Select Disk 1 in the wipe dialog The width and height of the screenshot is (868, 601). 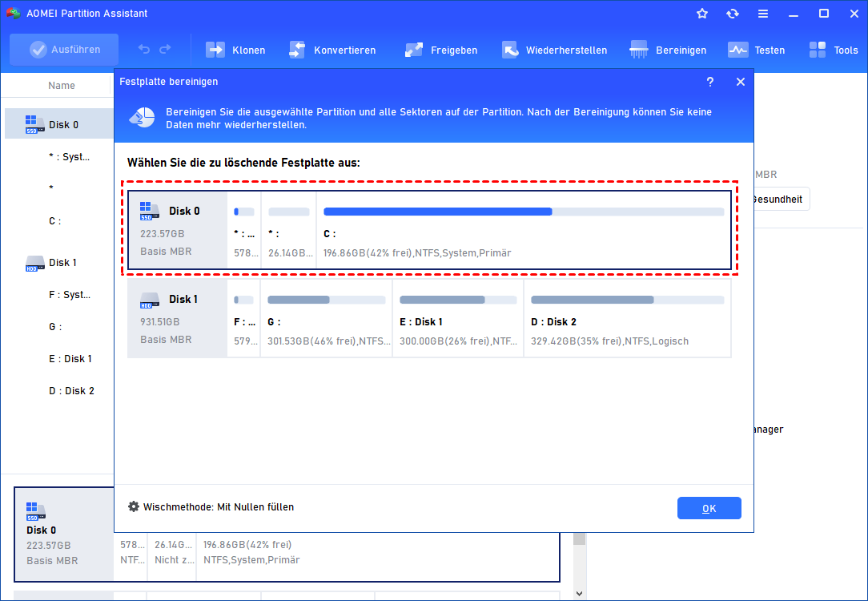[x=178, y=318]
